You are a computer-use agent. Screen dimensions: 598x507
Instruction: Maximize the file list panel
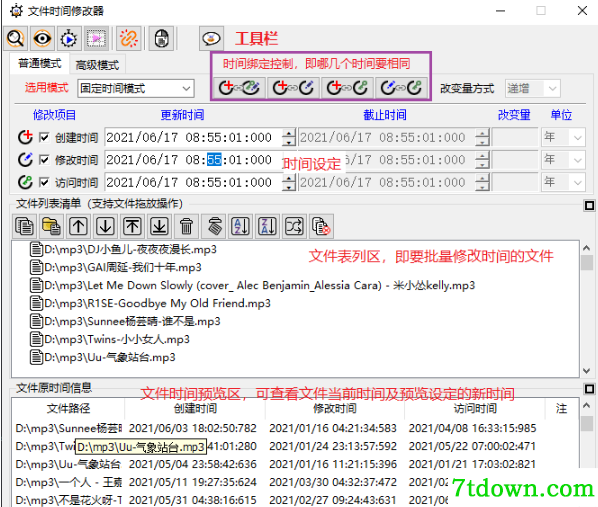tap(590, 206)
